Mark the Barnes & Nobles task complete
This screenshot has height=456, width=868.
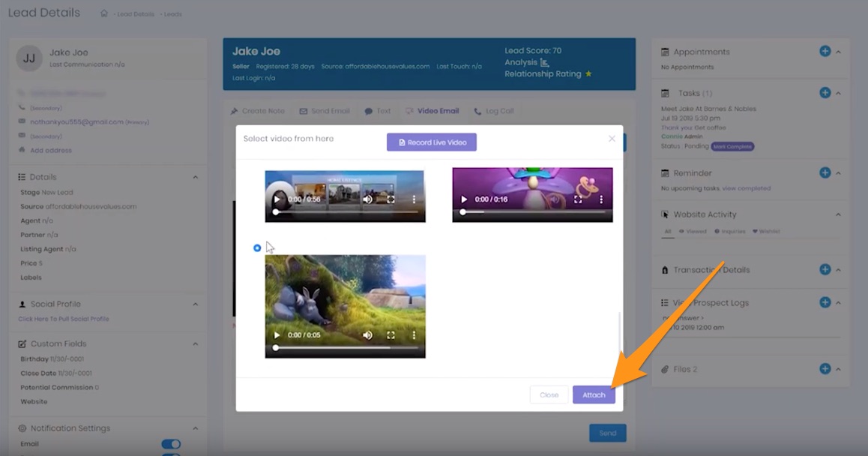[x=732, y=147]
